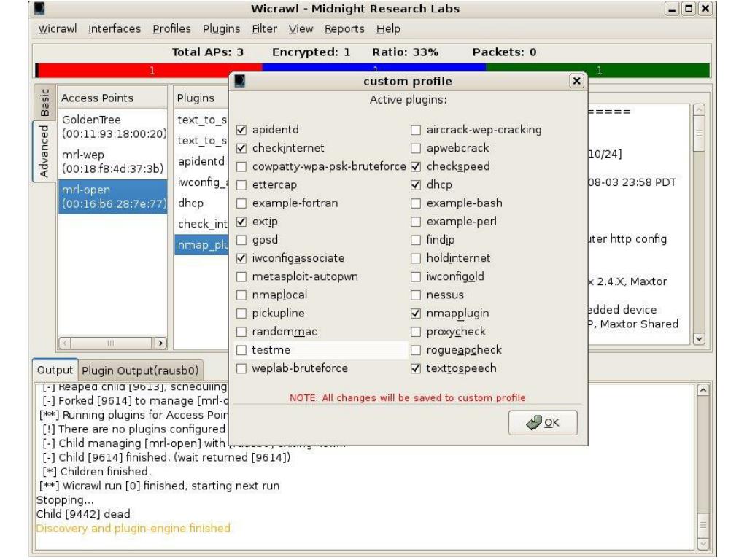The height and width of the screenshot is (560, 747).
Task: Click the down arrow of the details scrollbar
Action: 699,338
